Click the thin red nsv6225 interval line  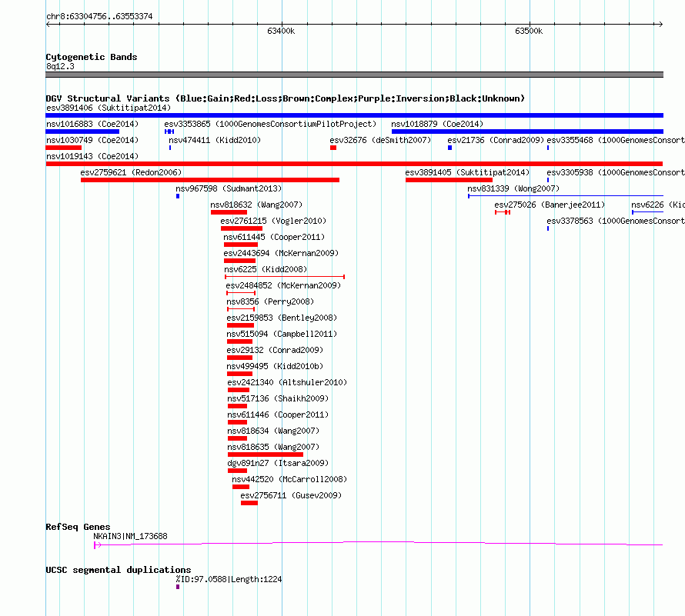coord(285,277)
